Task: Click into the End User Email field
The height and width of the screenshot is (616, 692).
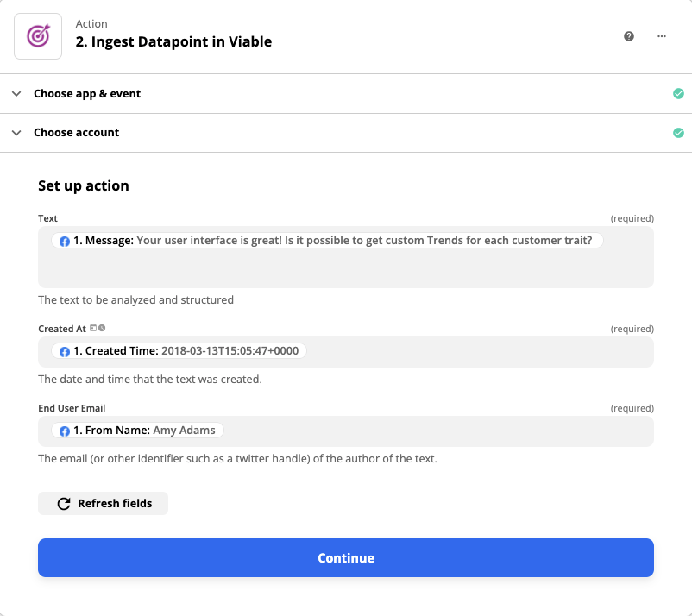Action: pyautogui.click(x=431, y=431)
